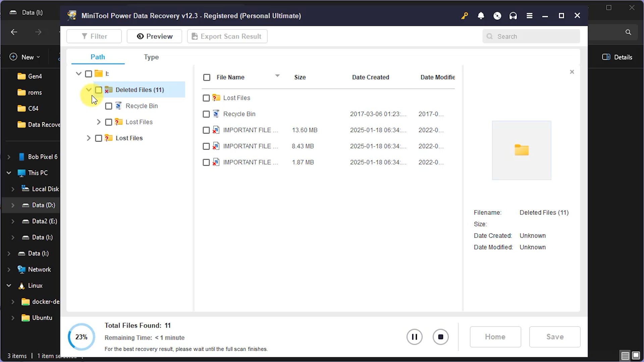This screenshot has width=644, height=362.
Task: Open the notification bell icon
Action: point(481,16)
